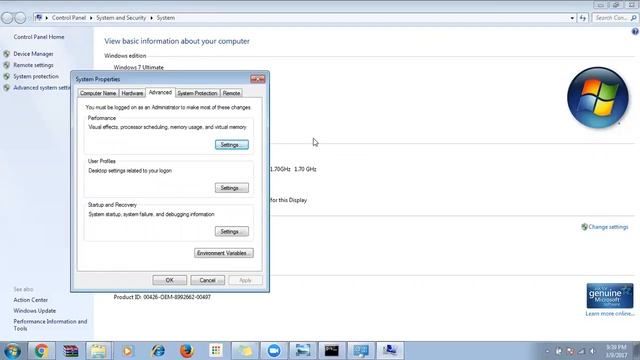Viewport: 640px width, 360px height.
Task: Go to System and Security breadcrumb
Action: pyautogui.click(x=121, y=18)
